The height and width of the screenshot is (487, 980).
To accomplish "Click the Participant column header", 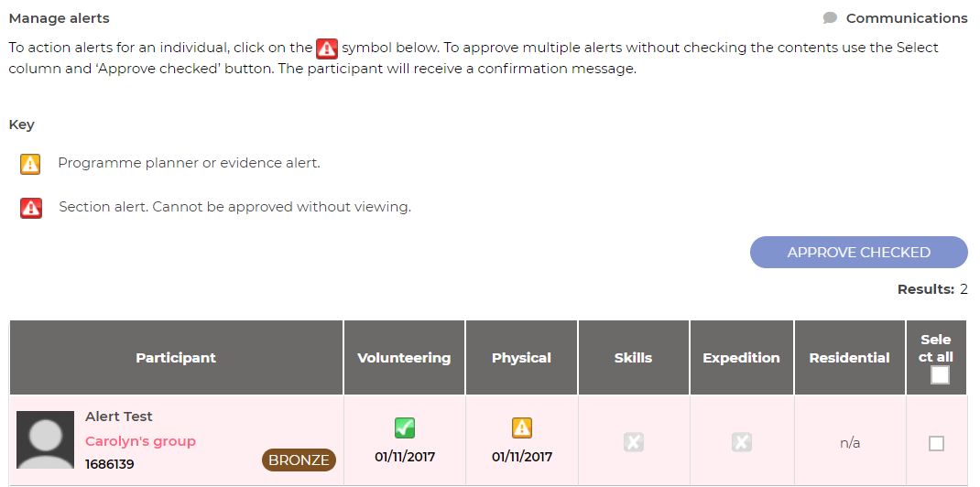I will tap(176, 358).
